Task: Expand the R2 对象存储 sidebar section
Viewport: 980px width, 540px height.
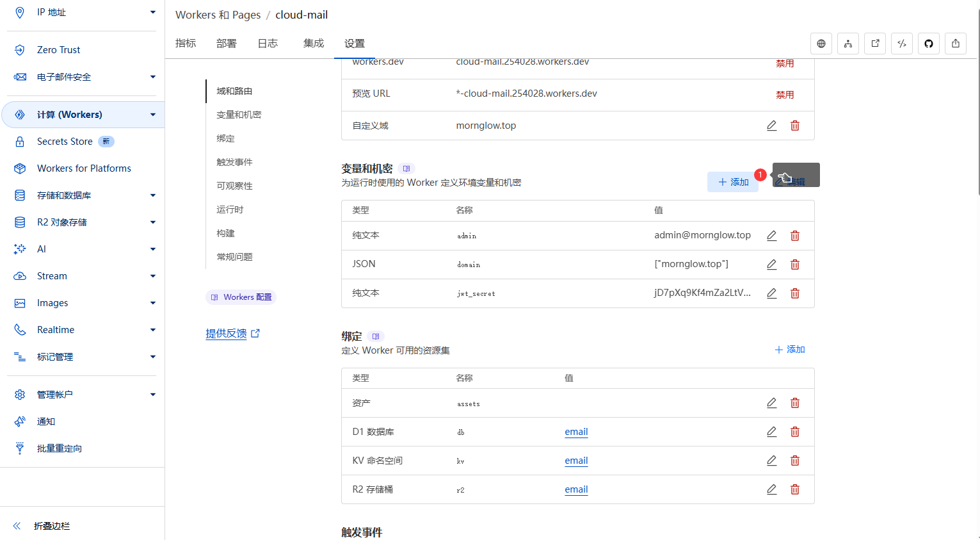Action: click(x=152, y=222)
